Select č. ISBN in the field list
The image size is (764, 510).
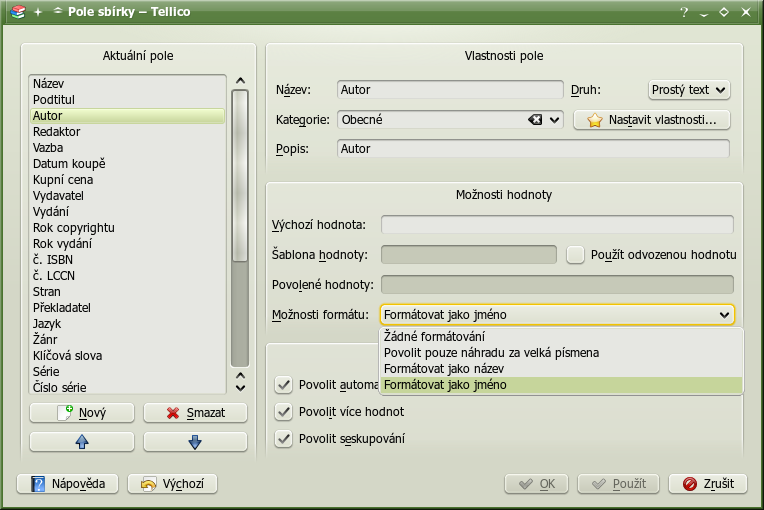pos(127,260)
